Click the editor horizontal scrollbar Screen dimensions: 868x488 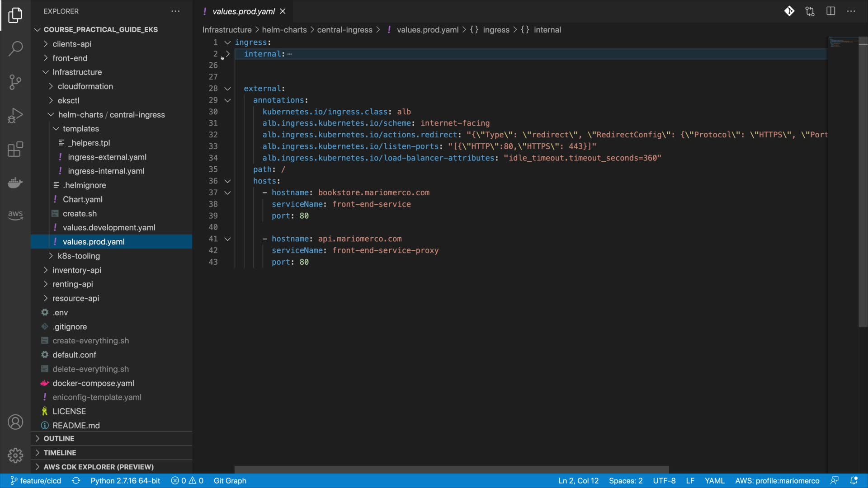click(x=451, y=469)
